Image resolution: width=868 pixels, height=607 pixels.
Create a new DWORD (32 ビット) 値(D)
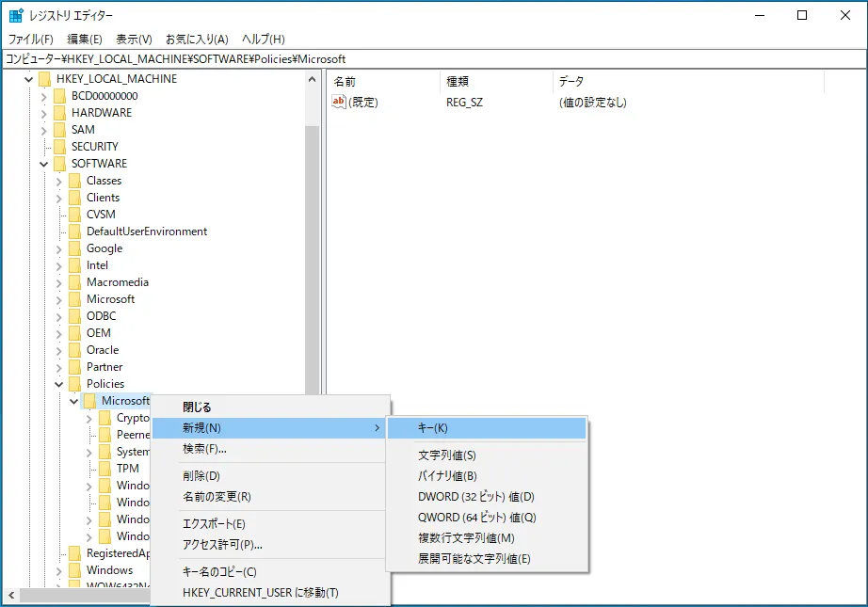[x=487, y=497]
